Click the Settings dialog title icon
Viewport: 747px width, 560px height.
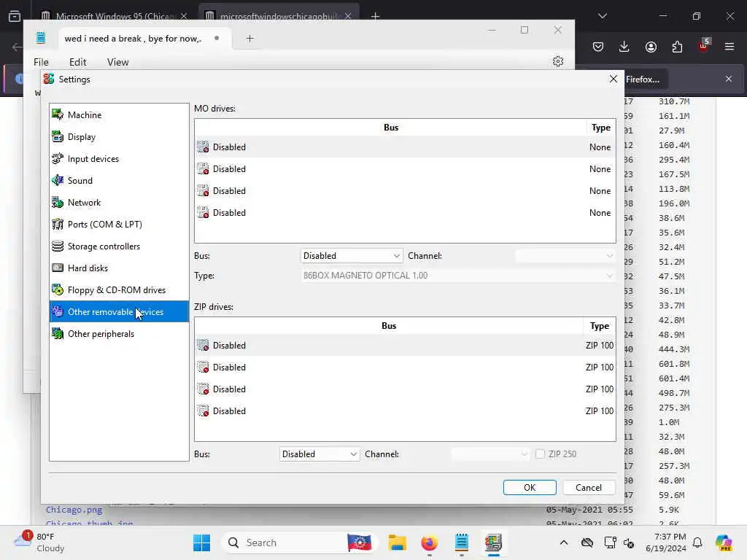pyautogui.click(x=49, y=79)
